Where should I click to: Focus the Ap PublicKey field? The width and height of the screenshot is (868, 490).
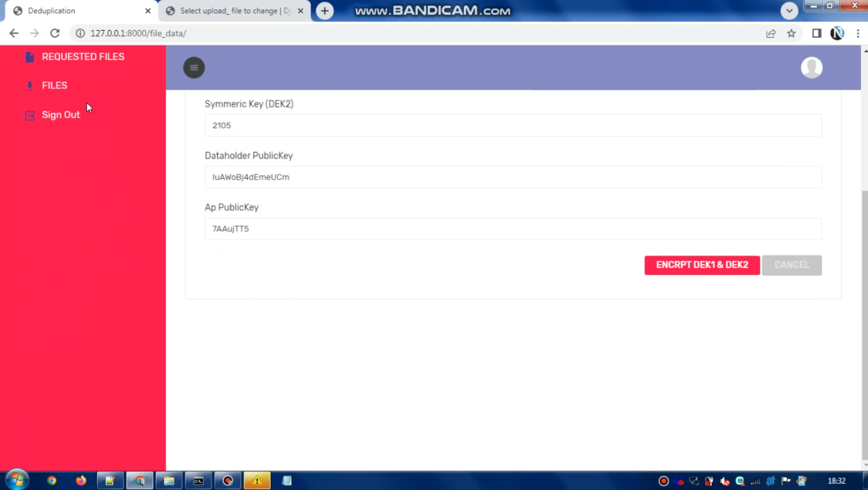[513, 229]
